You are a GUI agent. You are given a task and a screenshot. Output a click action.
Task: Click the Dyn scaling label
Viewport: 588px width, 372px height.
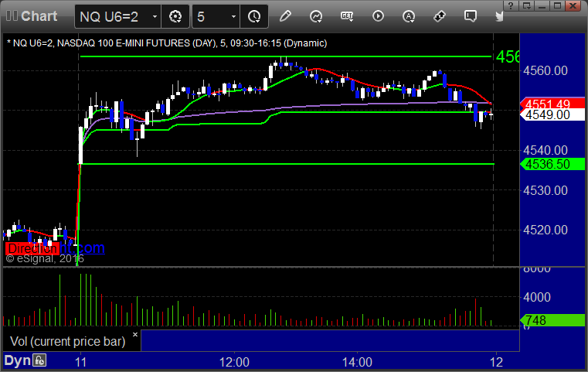tap(17, 360)
